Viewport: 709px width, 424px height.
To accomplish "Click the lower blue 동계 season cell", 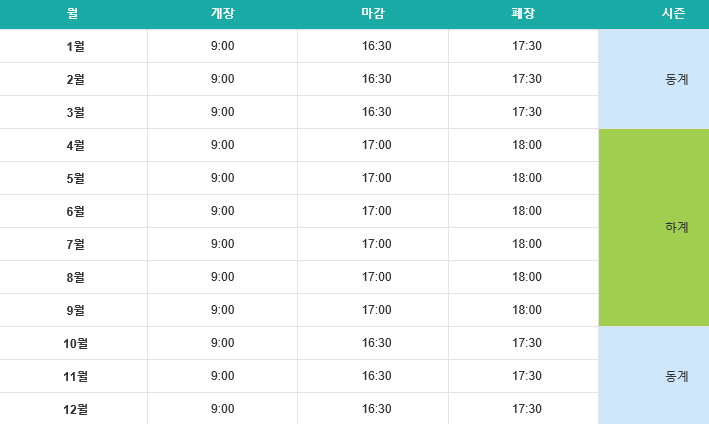I will [654, 376].
